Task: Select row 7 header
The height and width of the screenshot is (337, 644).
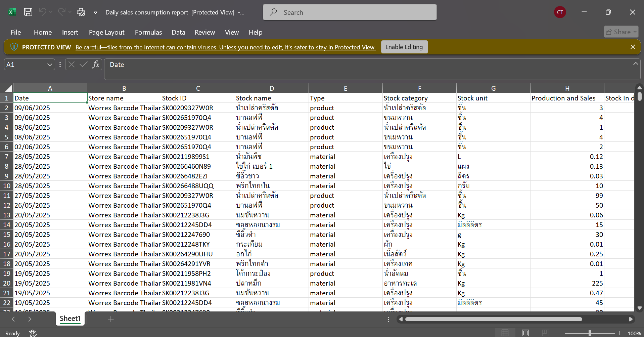Action: [x=6, y=157]
